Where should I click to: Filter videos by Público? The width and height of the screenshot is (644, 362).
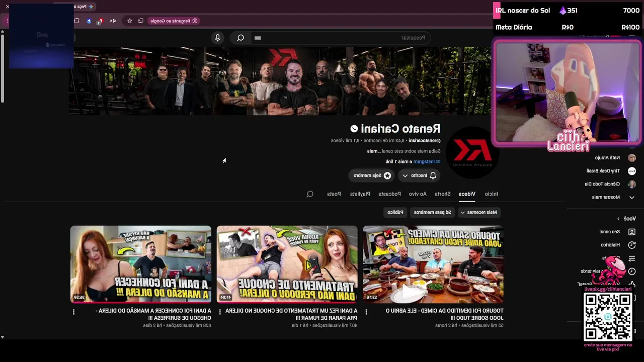[x=395, y=212]
